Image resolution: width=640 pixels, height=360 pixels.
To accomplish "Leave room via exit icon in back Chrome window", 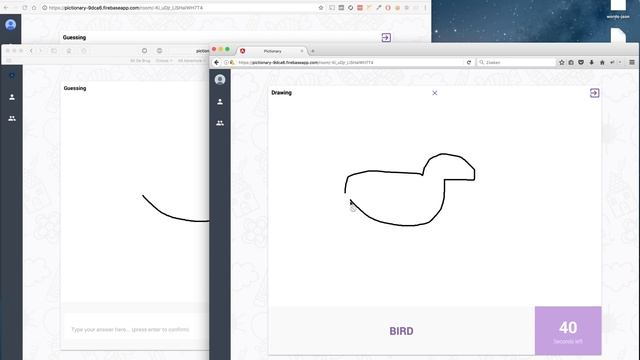I will tap(386, 38).
